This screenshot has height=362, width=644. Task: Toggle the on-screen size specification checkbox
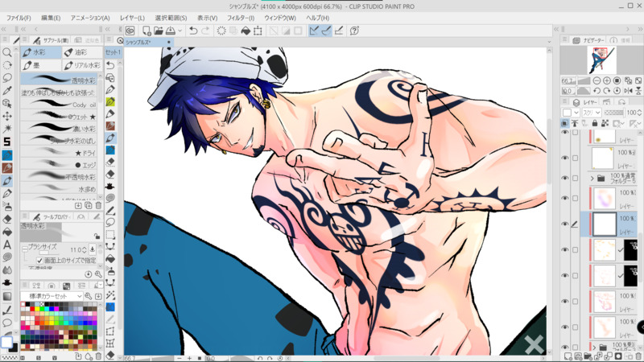(39, 261)
